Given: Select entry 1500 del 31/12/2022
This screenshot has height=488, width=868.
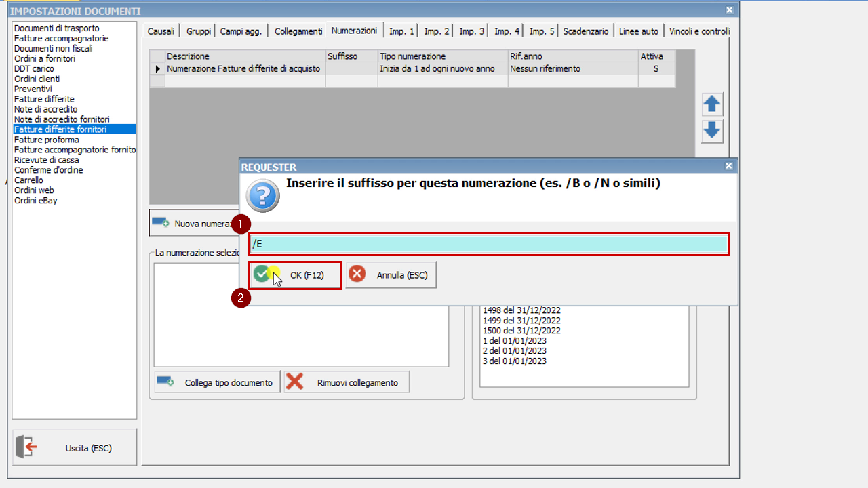Looking at the screenshot, I should click(x=521, y=331).
